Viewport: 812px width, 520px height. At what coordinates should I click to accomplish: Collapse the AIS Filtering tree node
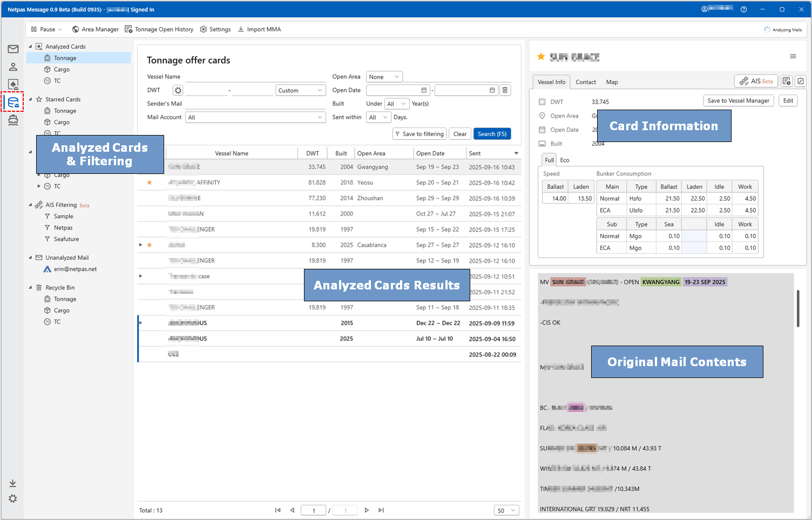click(x=30, y=205)
